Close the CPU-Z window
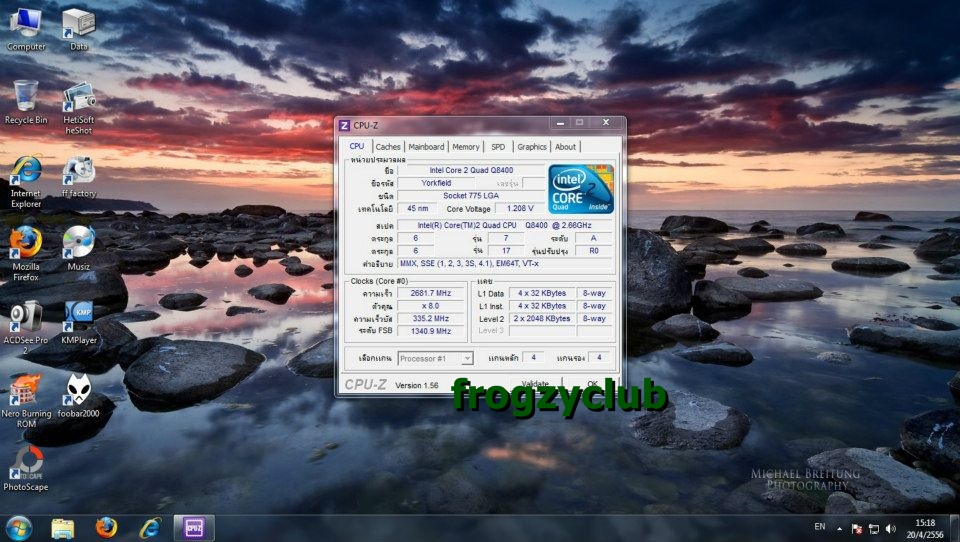 point(606,122)
